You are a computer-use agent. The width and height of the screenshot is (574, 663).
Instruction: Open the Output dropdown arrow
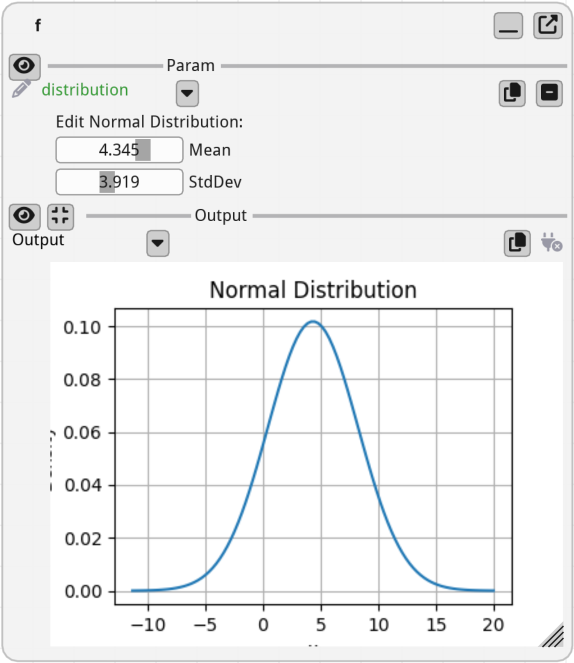[158, 243]
